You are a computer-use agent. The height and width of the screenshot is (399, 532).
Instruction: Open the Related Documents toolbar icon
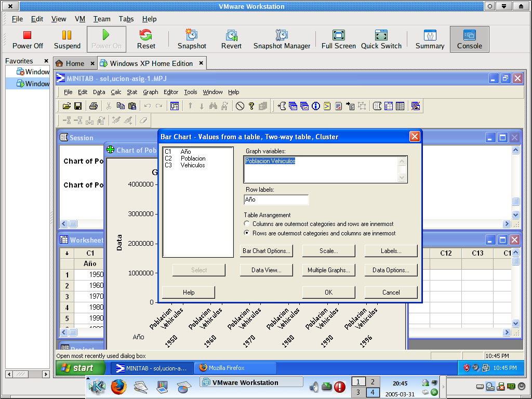[350, 106]
